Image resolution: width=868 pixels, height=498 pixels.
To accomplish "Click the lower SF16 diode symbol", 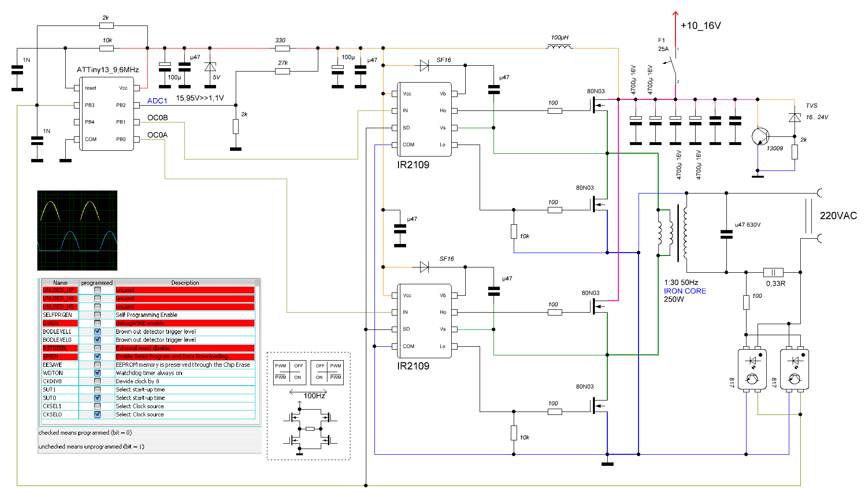I will tap(424, 267).
